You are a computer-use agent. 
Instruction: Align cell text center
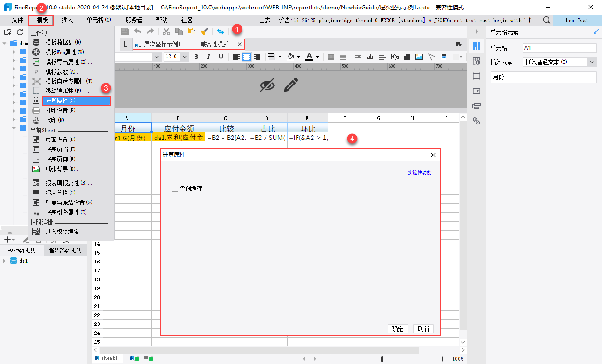(x=247, y=57)
